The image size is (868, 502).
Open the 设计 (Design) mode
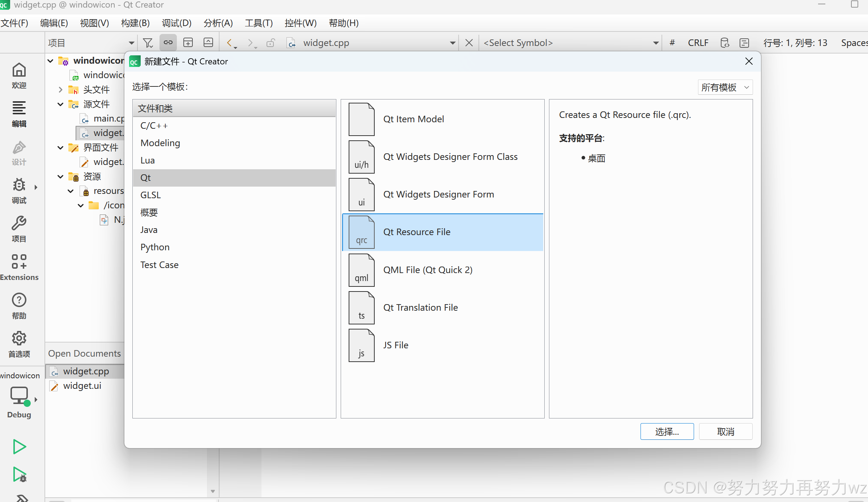coord(19,153)
